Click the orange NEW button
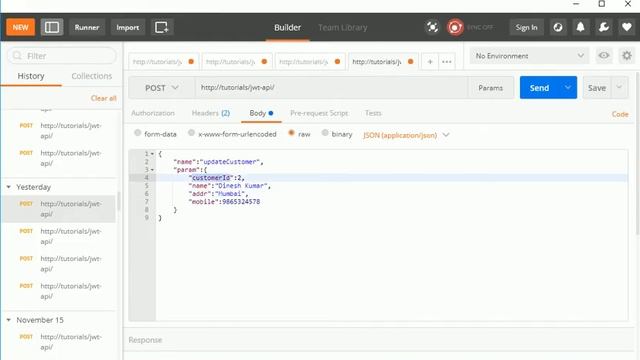Viewport: 640px width, 360px height. tap(20, 27)
